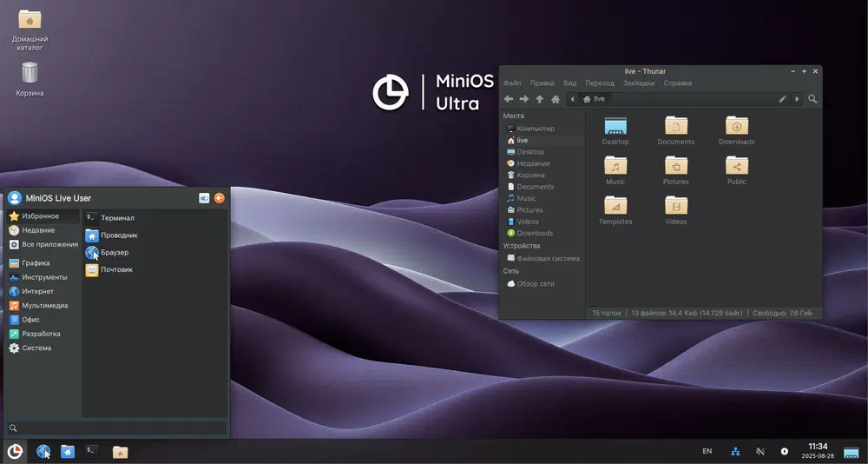Open the network tray icon
This screenshot has height=464, width=868.
(736, 451)
